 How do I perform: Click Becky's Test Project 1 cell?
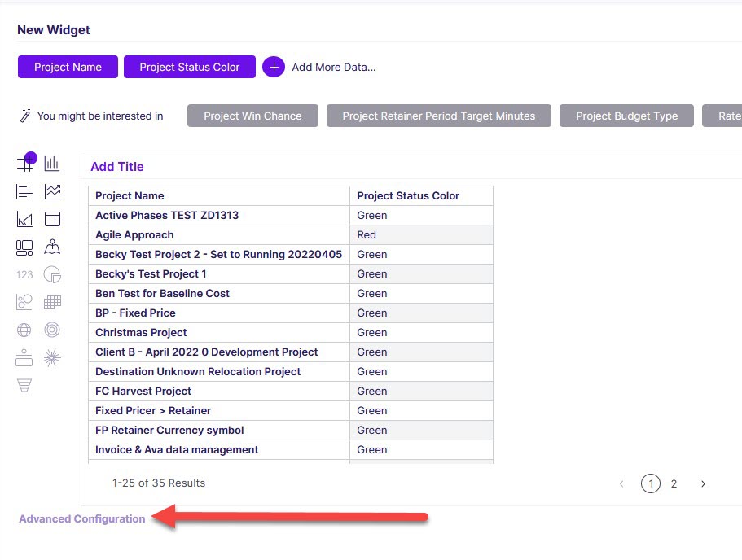click(219, 273)
